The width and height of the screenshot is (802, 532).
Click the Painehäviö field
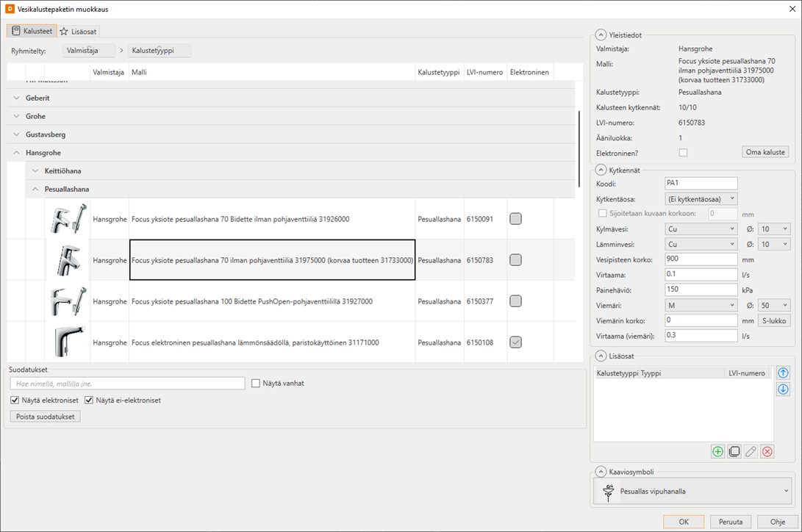point(701,290)
